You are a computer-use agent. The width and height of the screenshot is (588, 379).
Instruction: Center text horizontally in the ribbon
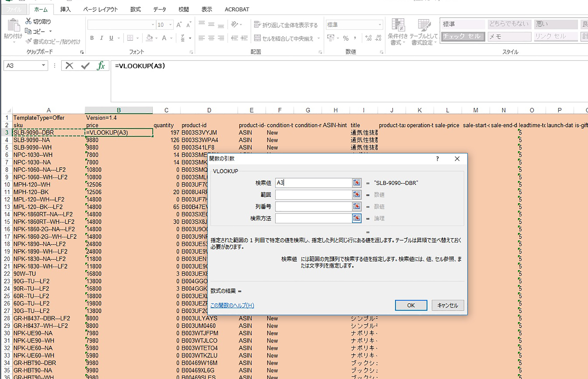(x=211, y=38)
